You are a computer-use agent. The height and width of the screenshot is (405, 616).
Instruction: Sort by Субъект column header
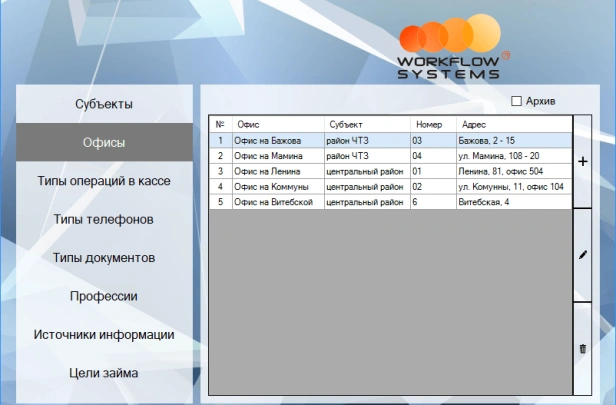(x=366, y=125)
